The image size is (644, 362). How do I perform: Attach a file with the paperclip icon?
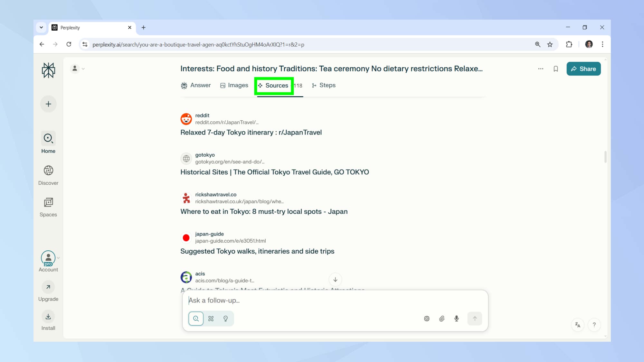coord(442,319)
